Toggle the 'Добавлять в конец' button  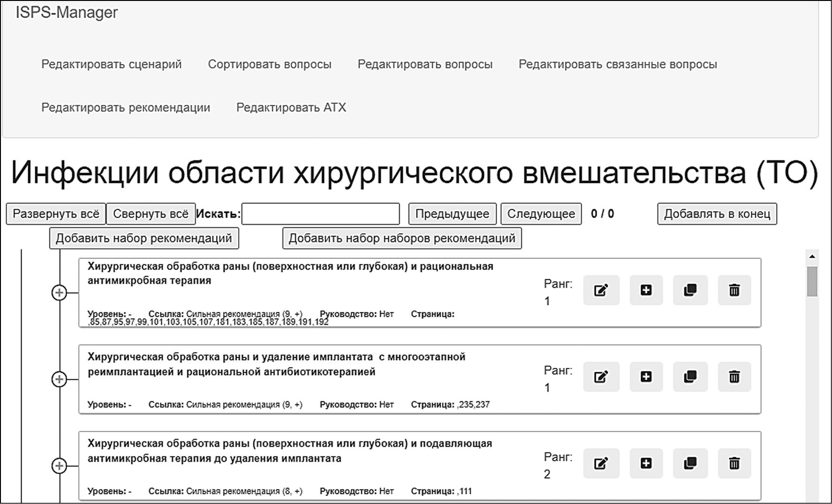point(717,214)
